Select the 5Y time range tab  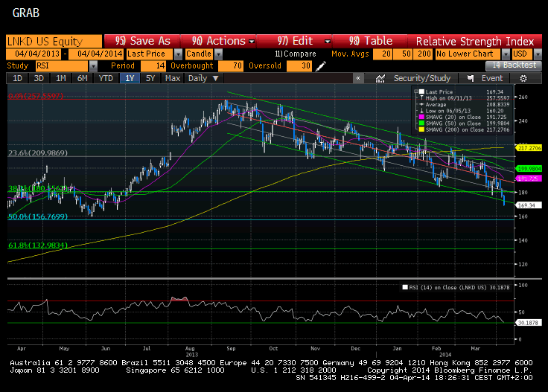pos(150,78)
